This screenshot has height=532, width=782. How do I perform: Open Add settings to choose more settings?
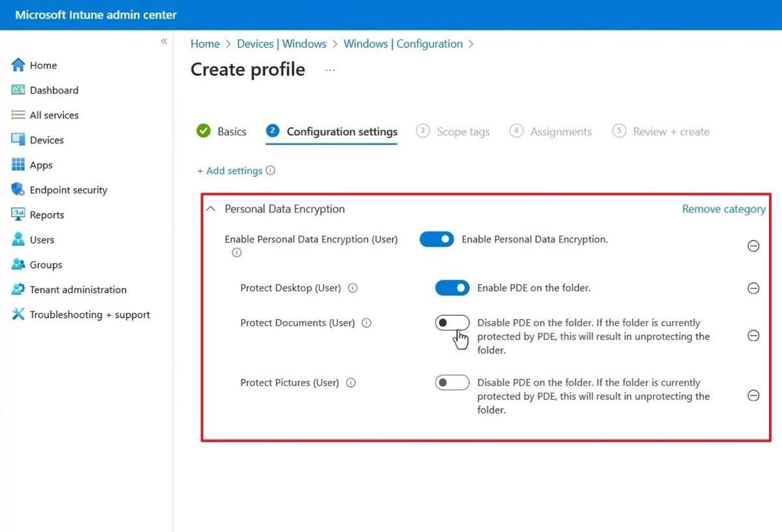(231, 170)
